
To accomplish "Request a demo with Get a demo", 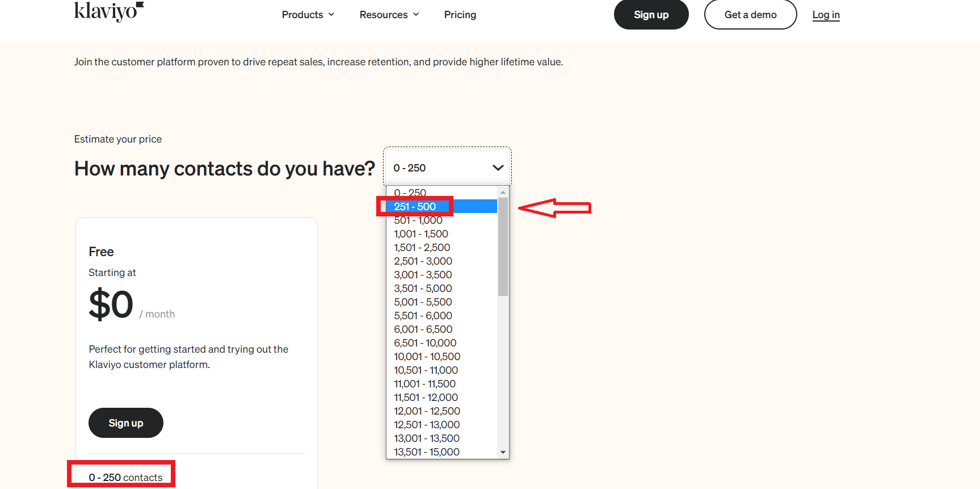I will tap(751, 15).
